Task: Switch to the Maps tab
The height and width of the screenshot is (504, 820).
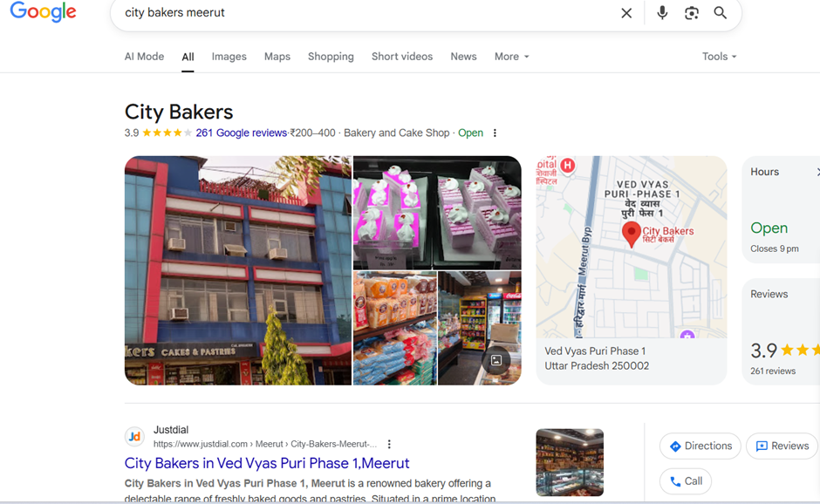Action: click(x=277, y=57)
